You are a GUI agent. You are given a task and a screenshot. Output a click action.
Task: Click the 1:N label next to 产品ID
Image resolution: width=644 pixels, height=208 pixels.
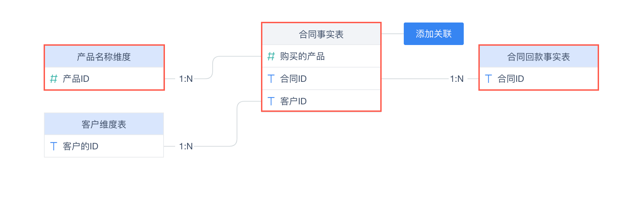point(186,79)
